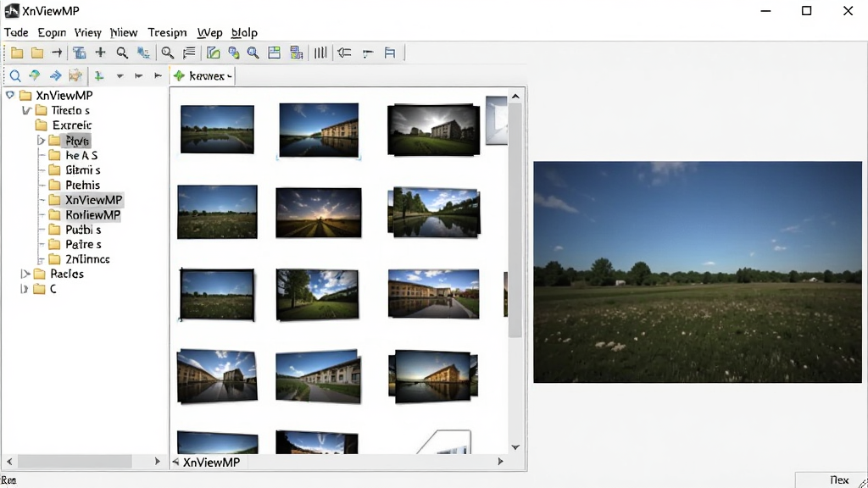Click the blue magnifier in the lower toolbar
868x488 pixels.
(15, 75)
